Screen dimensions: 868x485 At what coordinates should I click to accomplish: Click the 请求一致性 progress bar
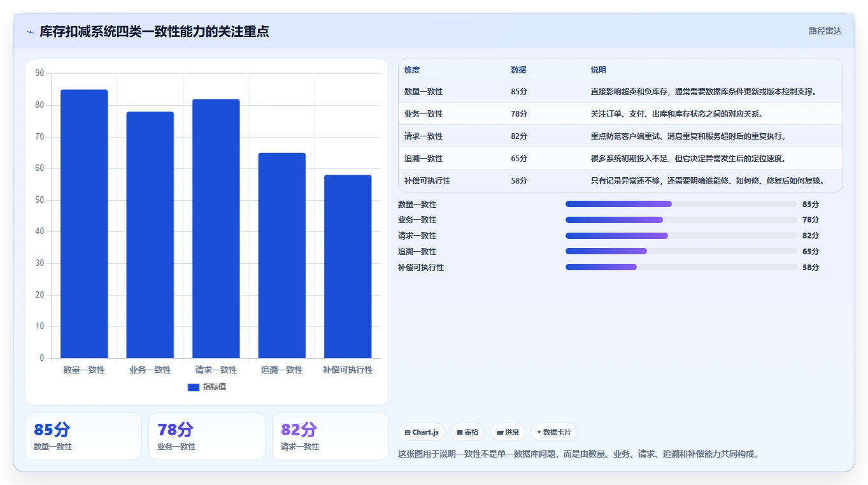click(x=681, y=236)
